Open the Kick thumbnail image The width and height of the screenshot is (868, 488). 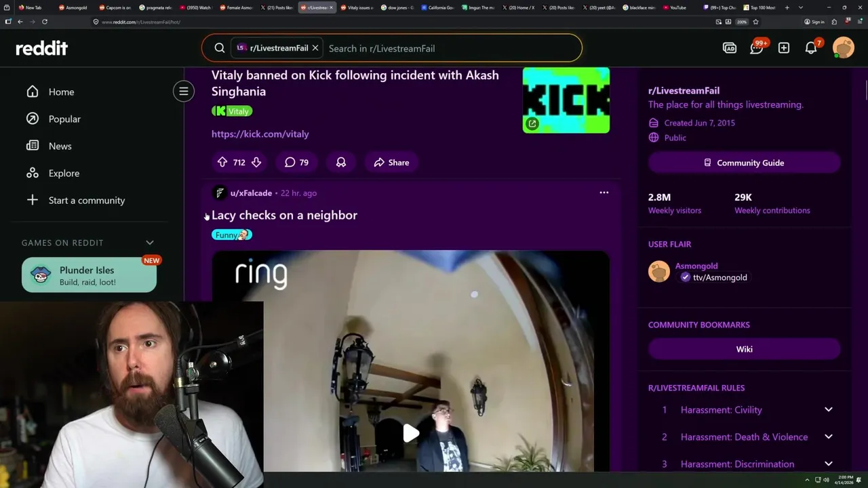(566, 100)
